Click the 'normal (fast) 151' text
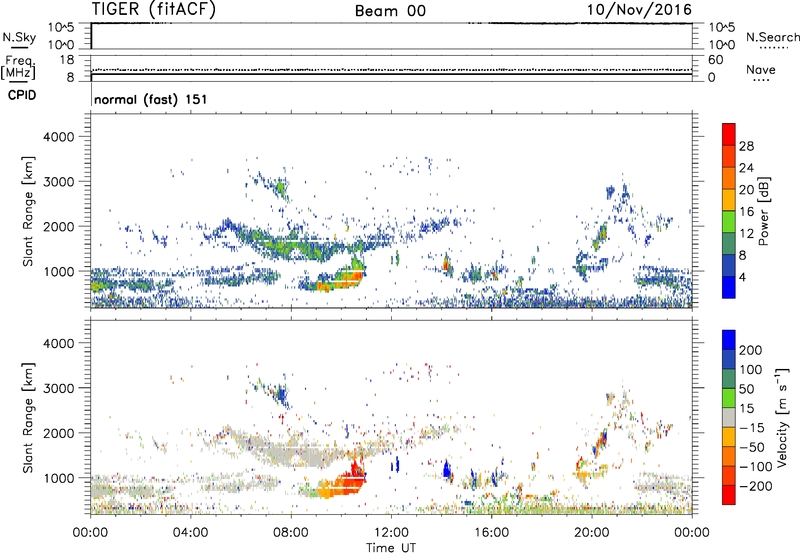 point(151,99)
